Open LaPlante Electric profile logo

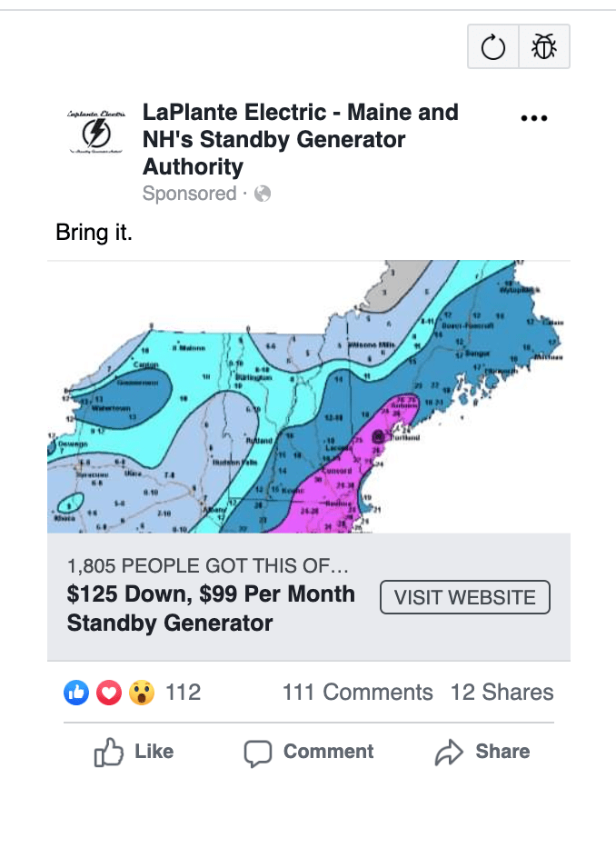[96, 132]
